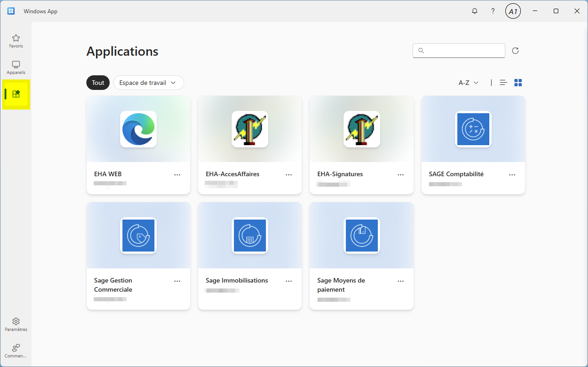Open Paramètres in the sidebar
This screenshot has height=367, width=588.
[16, 325]
